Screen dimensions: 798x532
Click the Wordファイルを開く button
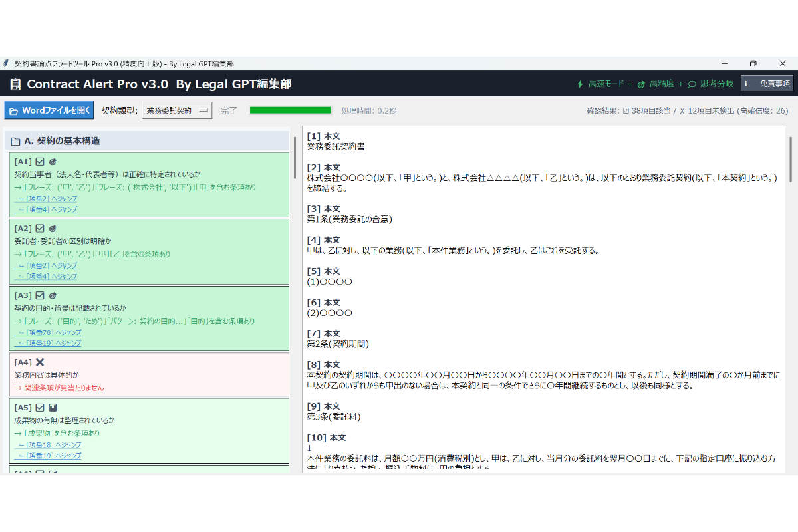click(x=49, y=110)
